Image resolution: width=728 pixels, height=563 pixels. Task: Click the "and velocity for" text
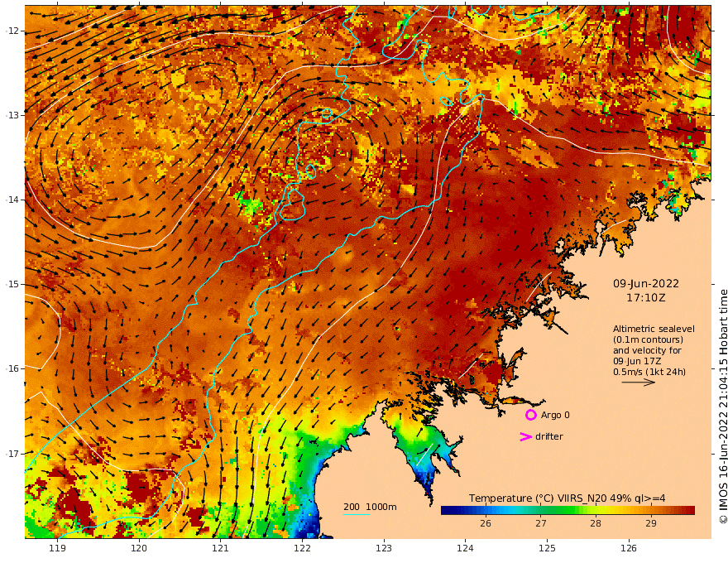[x=647, y=350]
